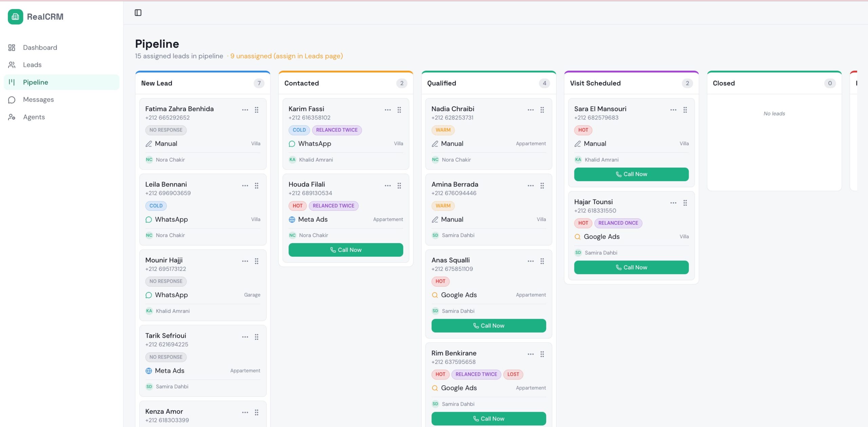Open the three-dot menu for Rim Benkirane

[x=531, y=354]
